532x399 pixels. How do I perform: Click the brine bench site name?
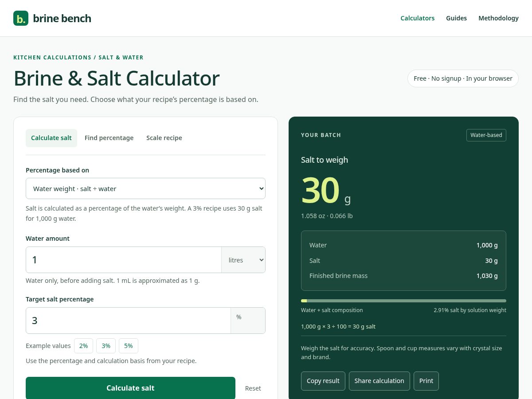[x=62, y=18]
